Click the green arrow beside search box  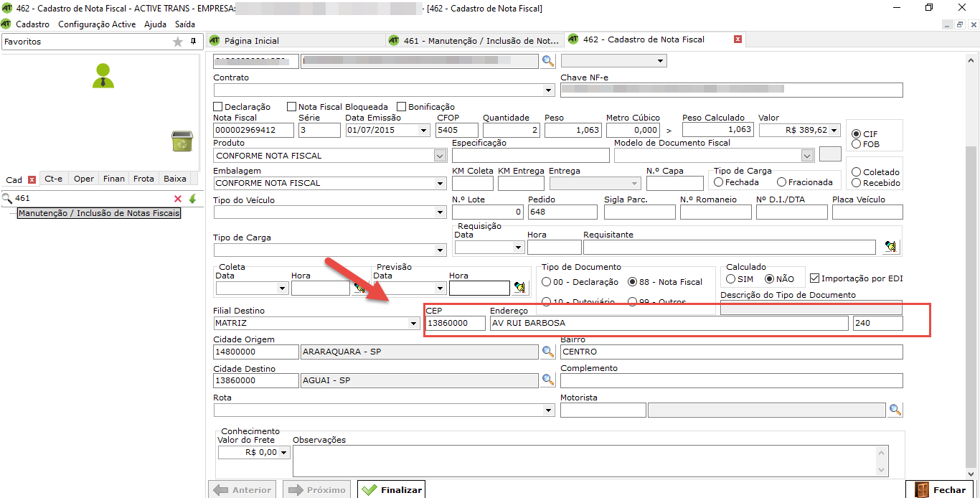192,199
